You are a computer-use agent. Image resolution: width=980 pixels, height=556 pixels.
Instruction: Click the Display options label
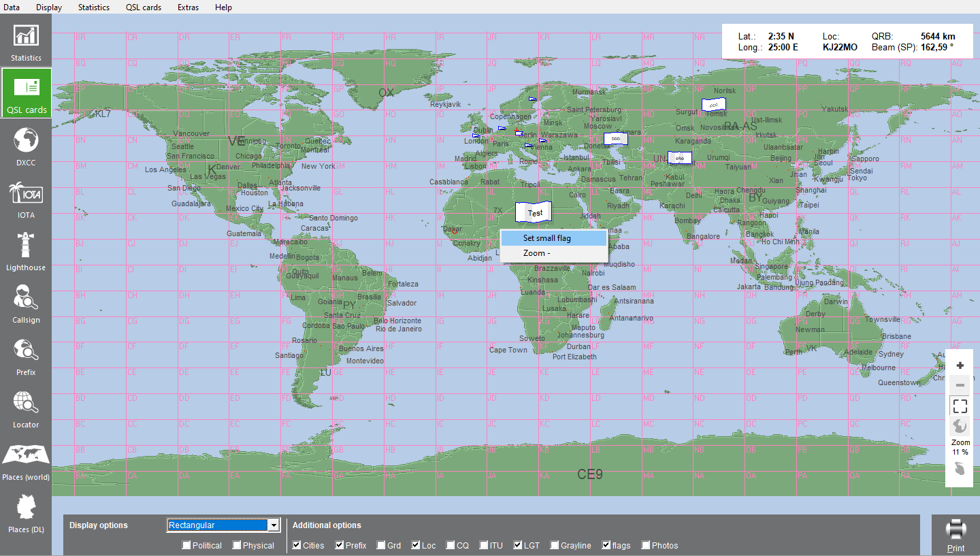coord(99,525)
